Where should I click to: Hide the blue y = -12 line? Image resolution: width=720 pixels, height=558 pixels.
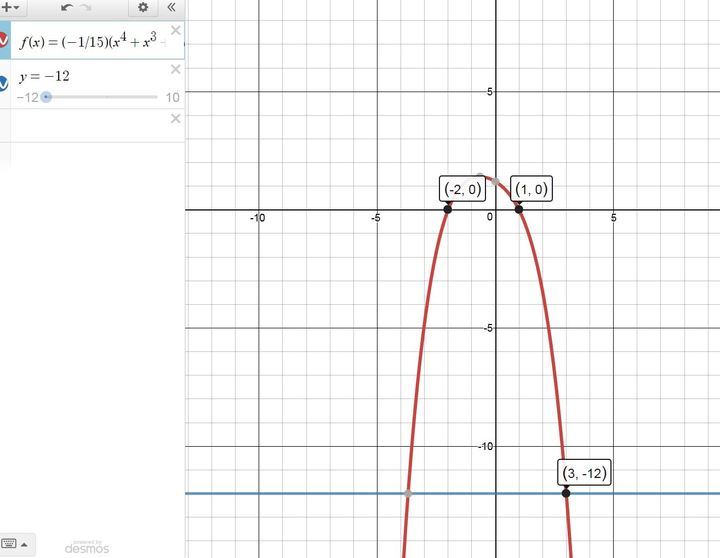[x=3, y=84]
